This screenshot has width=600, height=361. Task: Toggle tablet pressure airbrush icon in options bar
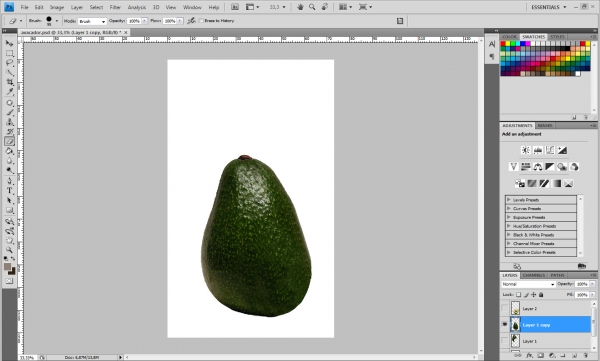pyautogui.click(x=191, y=21)
